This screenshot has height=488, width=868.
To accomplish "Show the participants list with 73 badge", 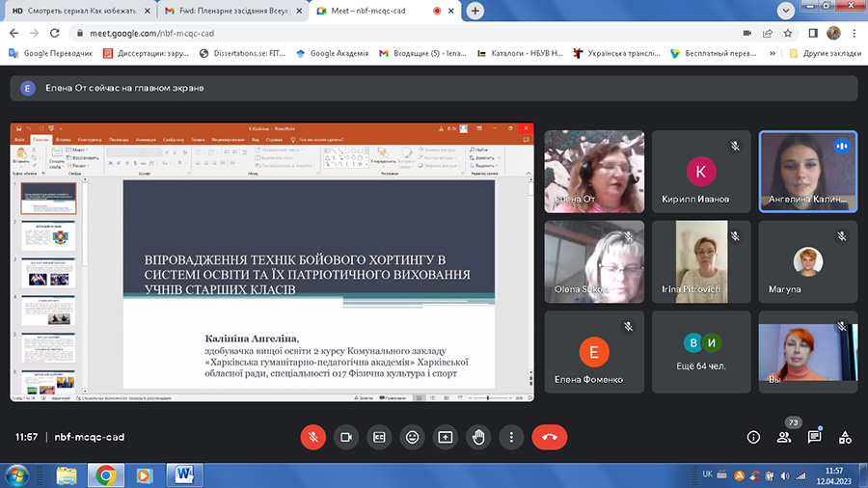I will click(784, 437).
